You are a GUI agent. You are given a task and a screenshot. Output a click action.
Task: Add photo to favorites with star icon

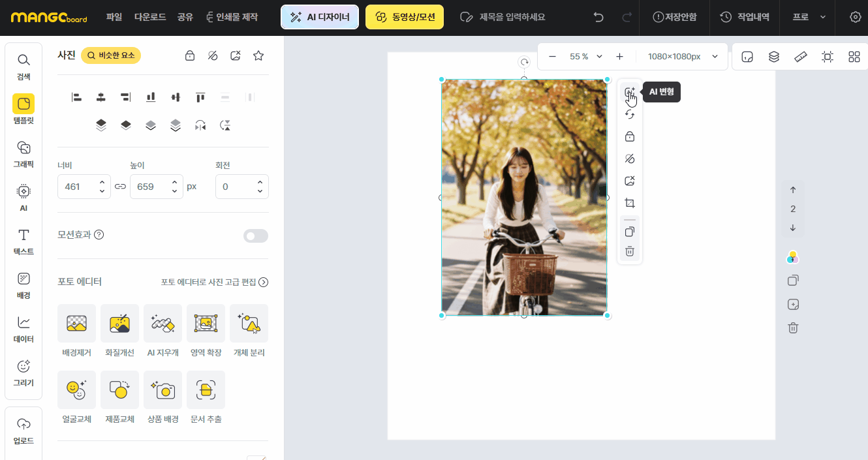(x=258, y=55)
